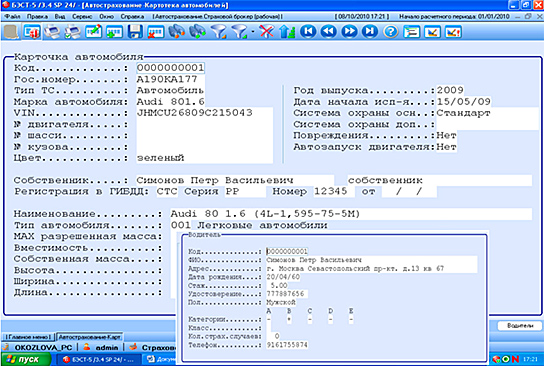Click the funnel filter icon with green mark
The image size is (544, 366).
pos(239,32)
